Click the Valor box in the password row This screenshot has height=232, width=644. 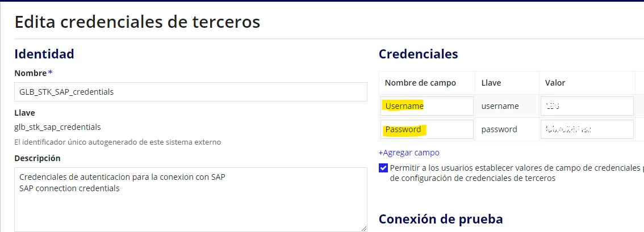(587, 129)
